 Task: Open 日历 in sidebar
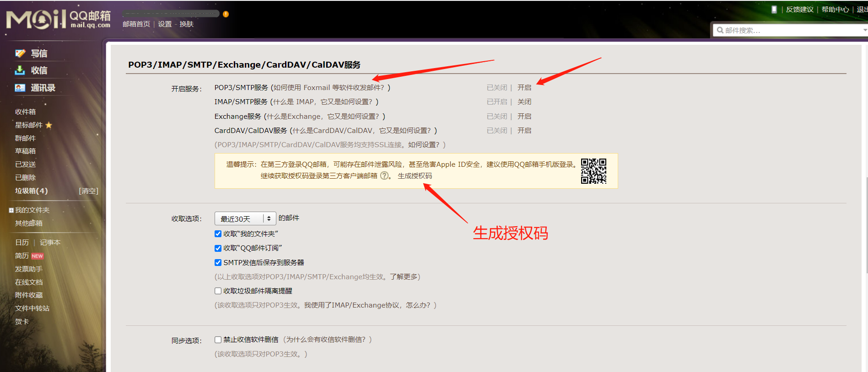(x=22, y=243)
